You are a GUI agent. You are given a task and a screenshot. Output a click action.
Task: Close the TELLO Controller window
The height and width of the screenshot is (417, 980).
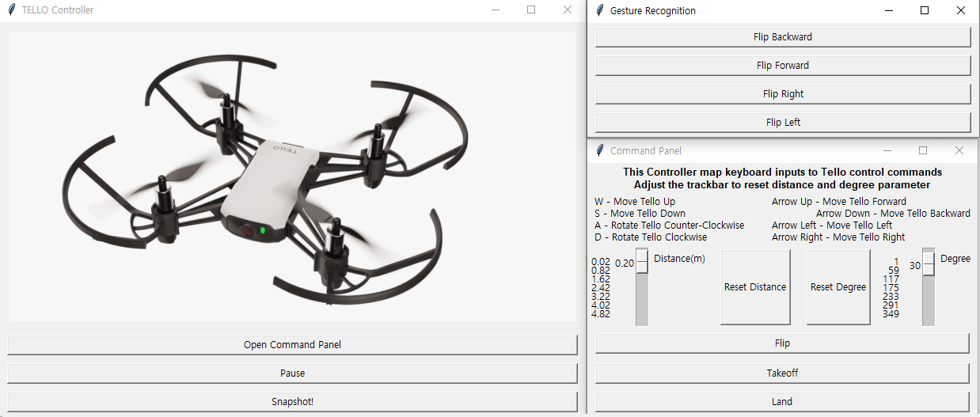pyautogui.click(x=568, y=10)
